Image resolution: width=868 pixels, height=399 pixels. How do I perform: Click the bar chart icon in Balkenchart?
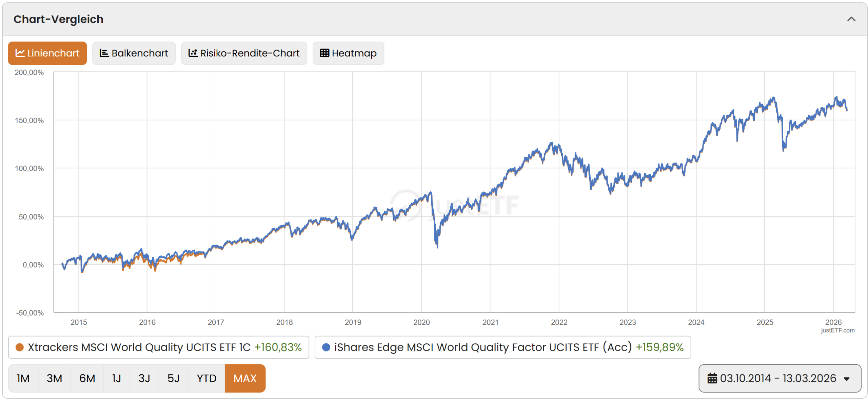(104, 53)
